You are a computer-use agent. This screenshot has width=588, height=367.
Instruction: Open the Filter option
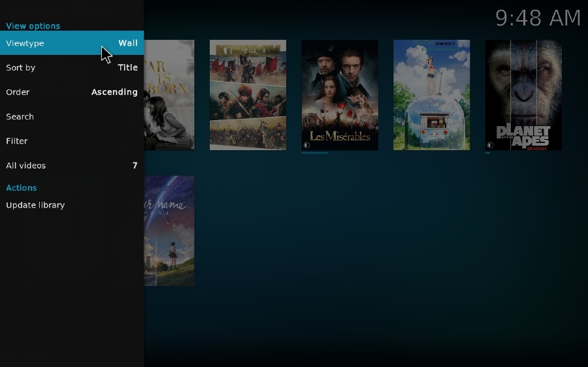pos(72,141)
